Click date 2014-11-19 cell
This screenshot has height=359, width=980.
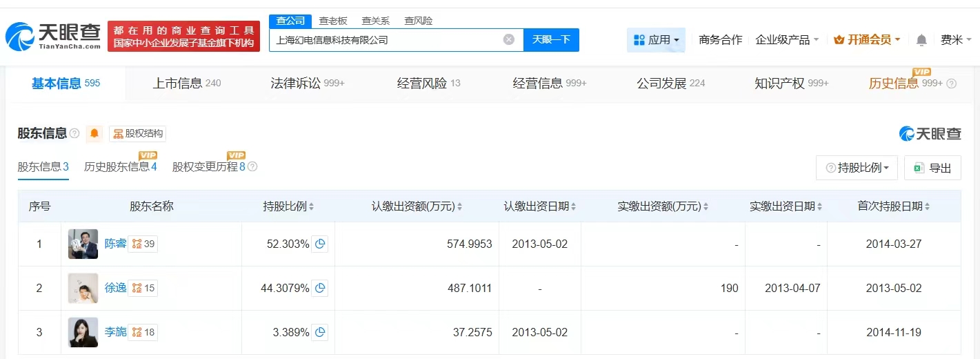click(x=894, y=332)
